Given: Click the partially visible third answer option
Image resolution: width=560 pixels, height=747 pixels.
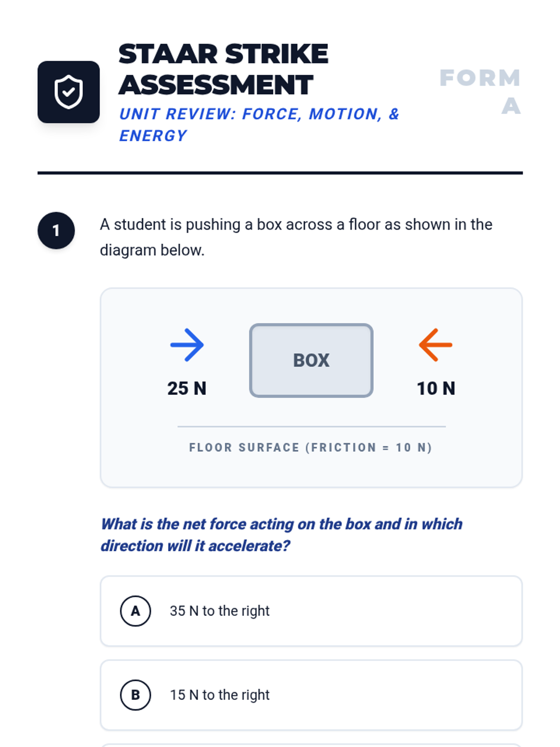Looking at the screenshot, I should click(x=311, y=745).
